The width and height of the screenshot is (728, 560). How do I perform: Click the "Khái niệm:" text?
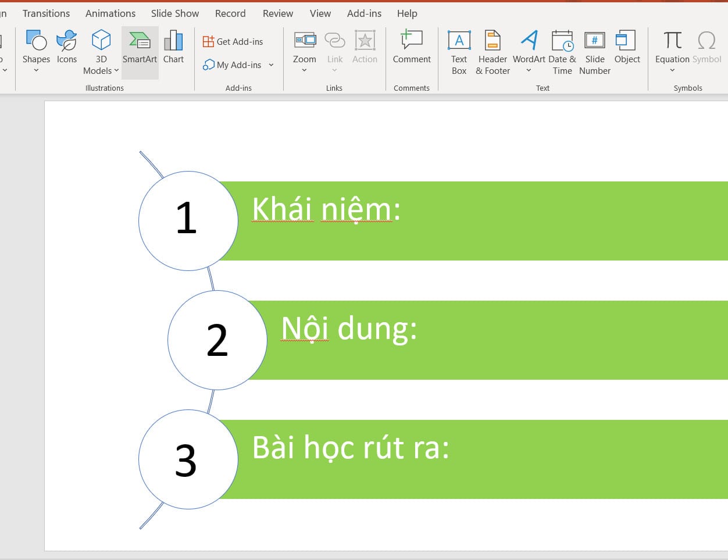326,209
